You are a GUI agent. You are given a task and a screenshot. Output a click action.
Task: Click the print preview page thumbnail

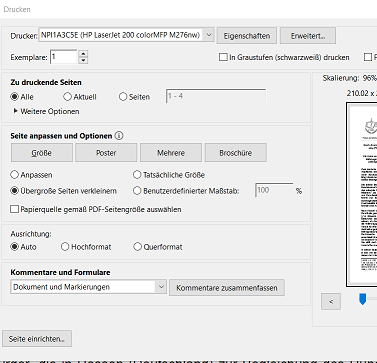pos(362,194)
